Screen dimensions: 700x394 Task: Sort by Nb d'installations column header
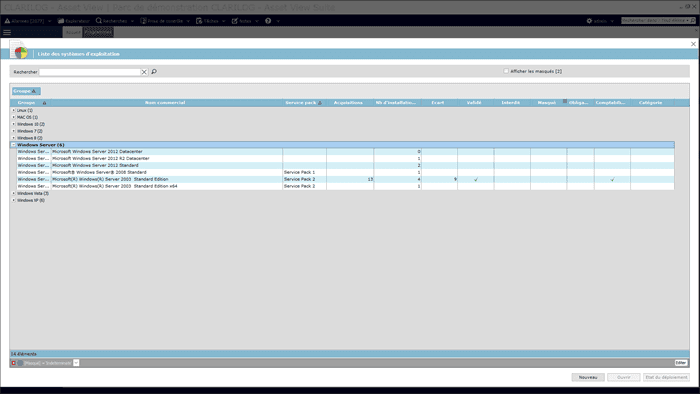(396, 103)
